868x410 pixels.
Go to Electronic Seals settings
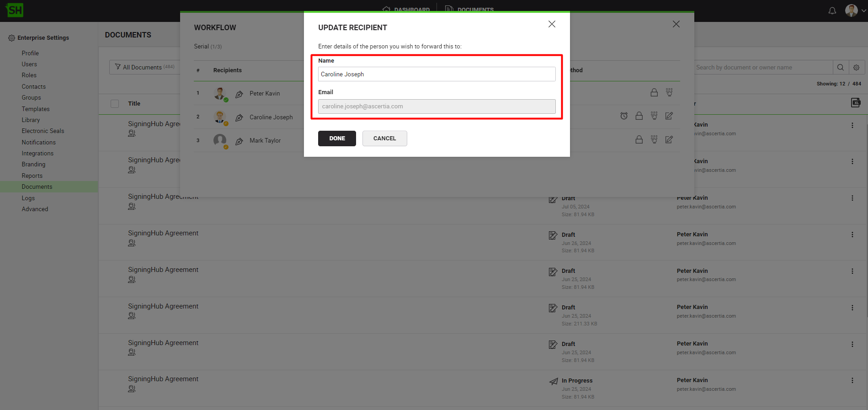pos(43,131)
